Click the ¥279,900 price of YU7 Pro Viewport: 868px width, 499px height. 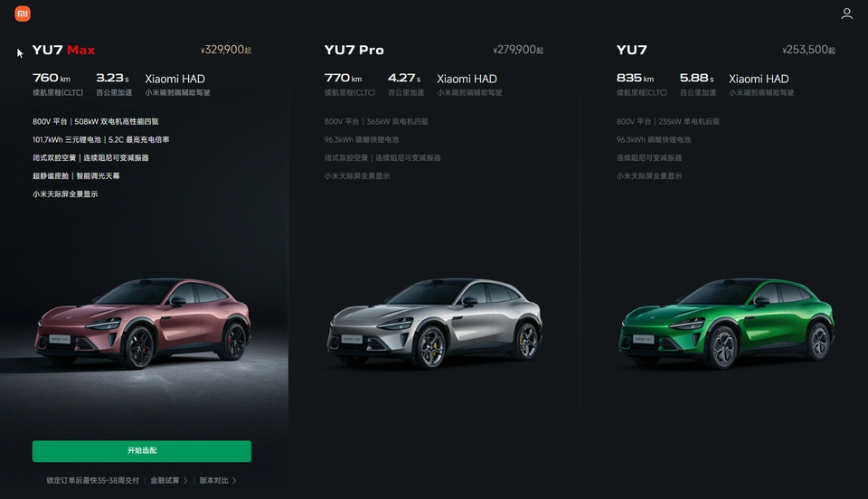[x=518, y=50]
